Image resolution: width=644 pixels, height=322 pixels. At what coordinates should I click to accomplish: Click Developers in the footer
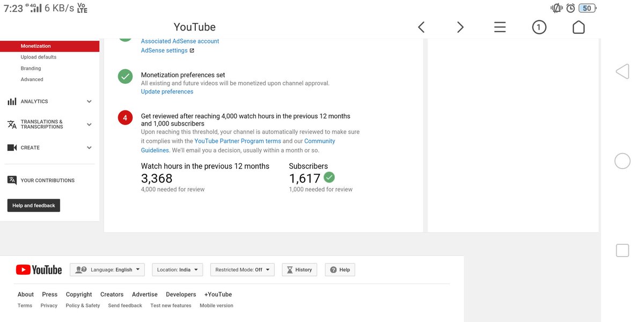tap(181, 294)
